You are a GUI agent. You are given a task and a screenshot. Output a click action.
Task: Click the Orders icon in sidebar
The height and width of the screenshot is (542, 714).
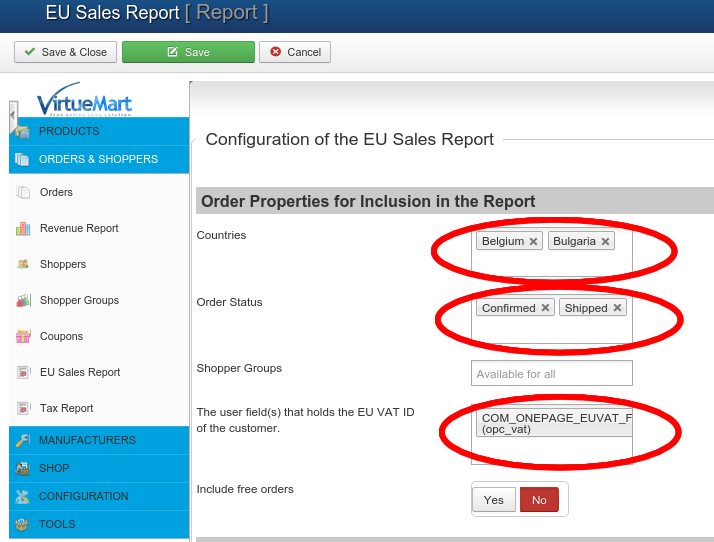(x=23, y=193)
